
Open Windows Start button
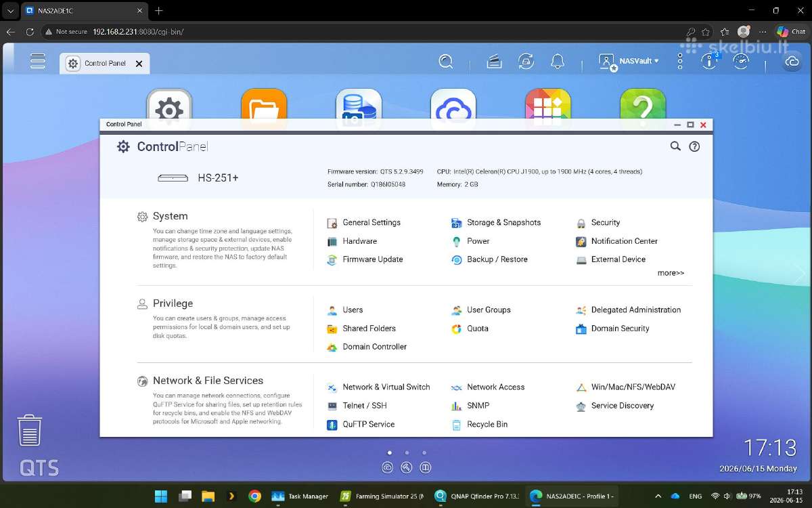(x=161, y=496)
